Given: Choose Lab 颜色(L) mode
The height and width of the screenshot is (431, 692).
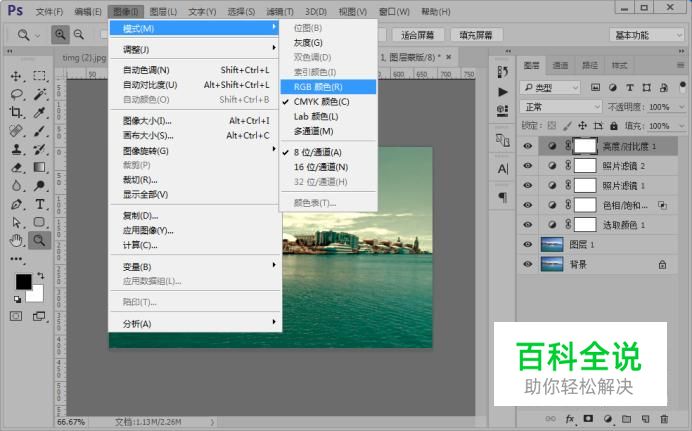Looking at the screenshot, I should (x=328, y=116).
